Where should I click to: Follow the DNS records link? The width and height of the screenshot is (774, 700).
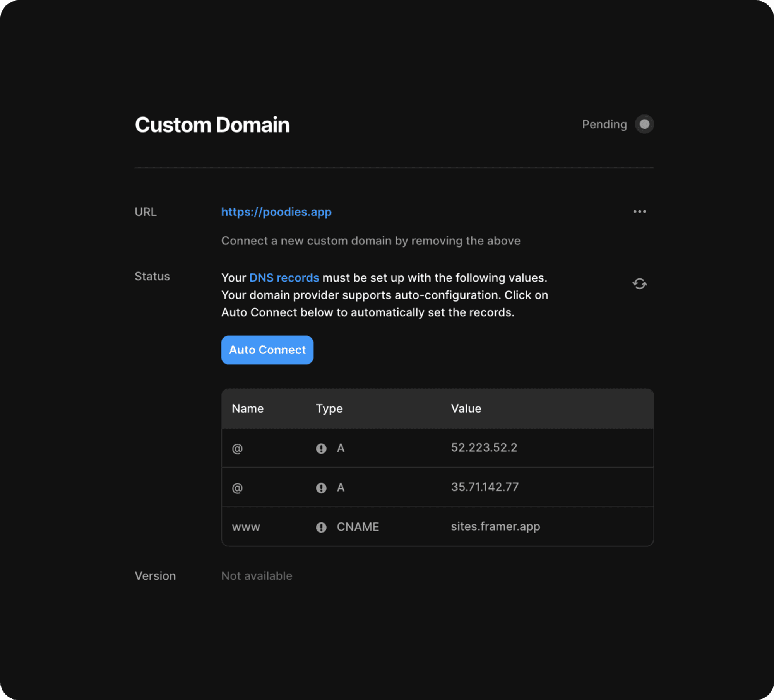tap(284, 278)
